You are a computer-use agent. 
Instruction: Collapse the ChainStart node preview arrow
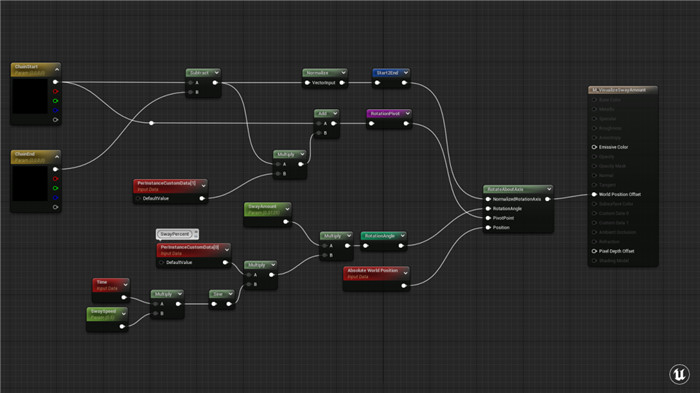point(57,69)
